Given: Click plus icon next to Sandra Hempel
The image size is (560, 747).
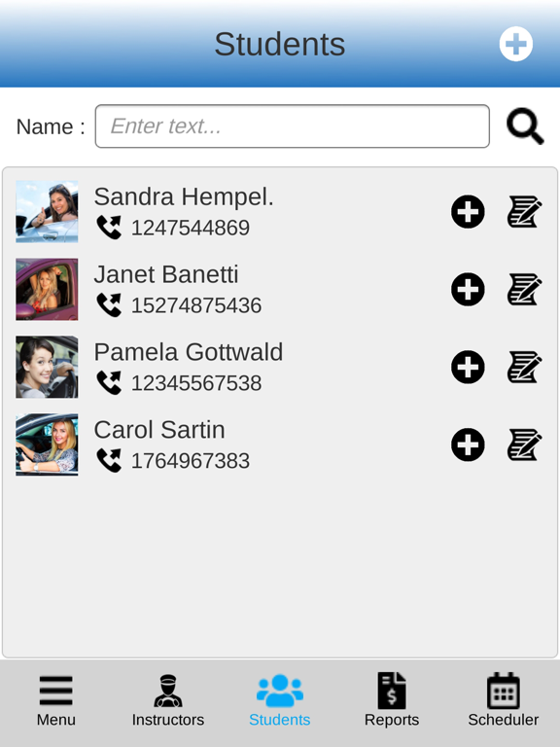Looking at the screenshot, I should click(468, 211).
